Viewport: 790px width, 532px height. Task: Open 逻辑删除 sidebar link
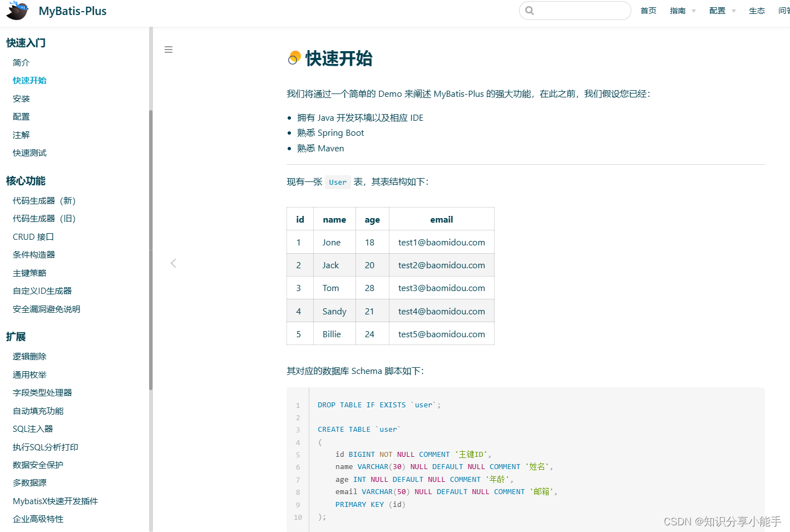click(x=29, y=356)
